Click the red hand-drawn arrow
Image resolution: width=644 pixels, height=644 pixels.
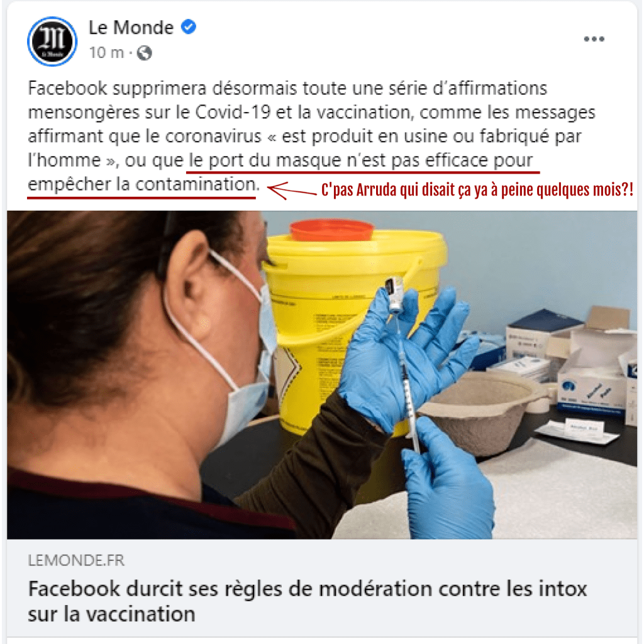coord(292,191)
